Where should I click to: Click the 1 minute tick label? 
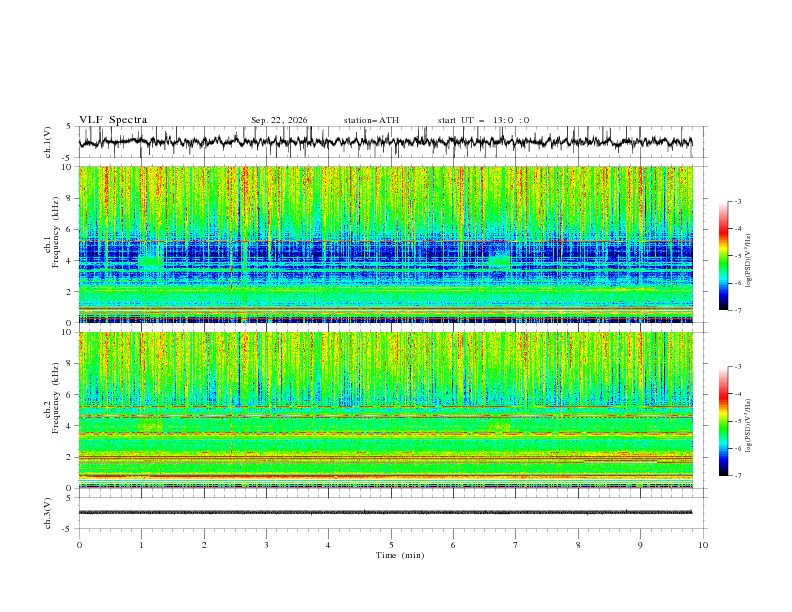point(141,545)
